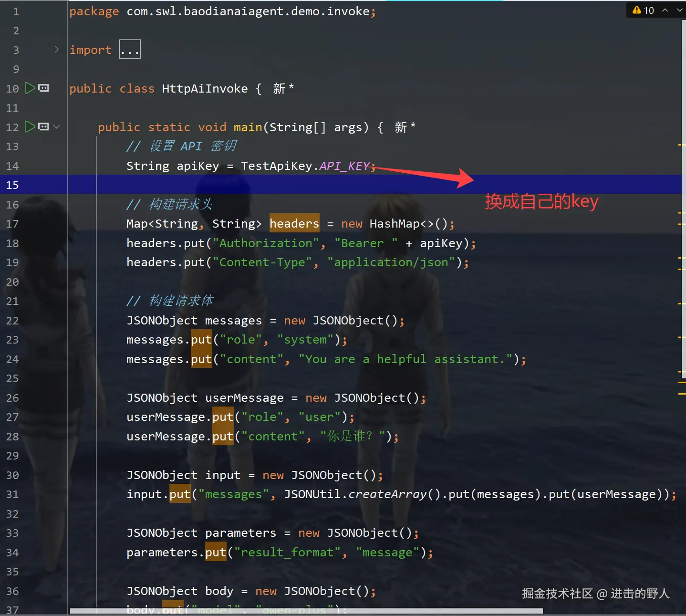This screenshot has height=616, width=686.
Task: Click the TestApiKey class reference
Action: pos(277,166)
